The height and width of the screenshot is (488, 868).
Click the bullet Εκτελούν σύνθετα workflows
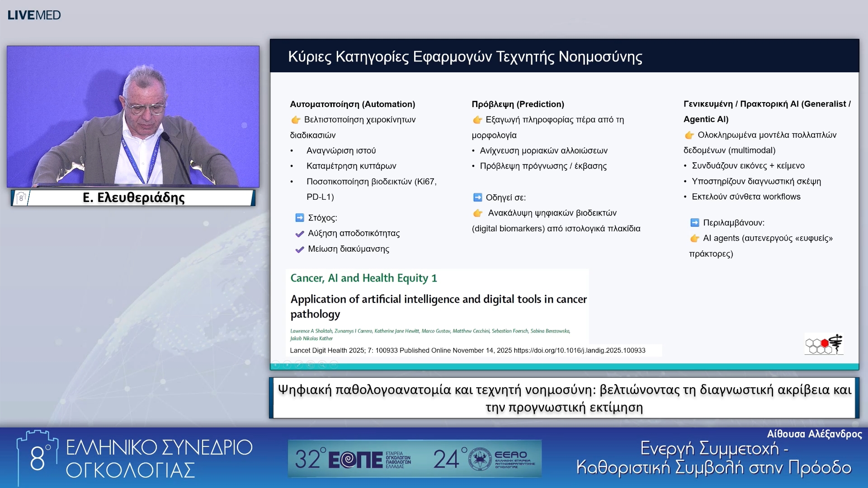746,197
